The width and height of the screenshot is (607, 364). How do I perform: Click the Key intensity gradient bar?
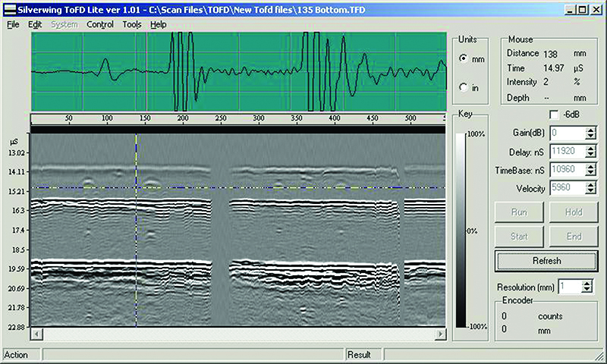460,230
